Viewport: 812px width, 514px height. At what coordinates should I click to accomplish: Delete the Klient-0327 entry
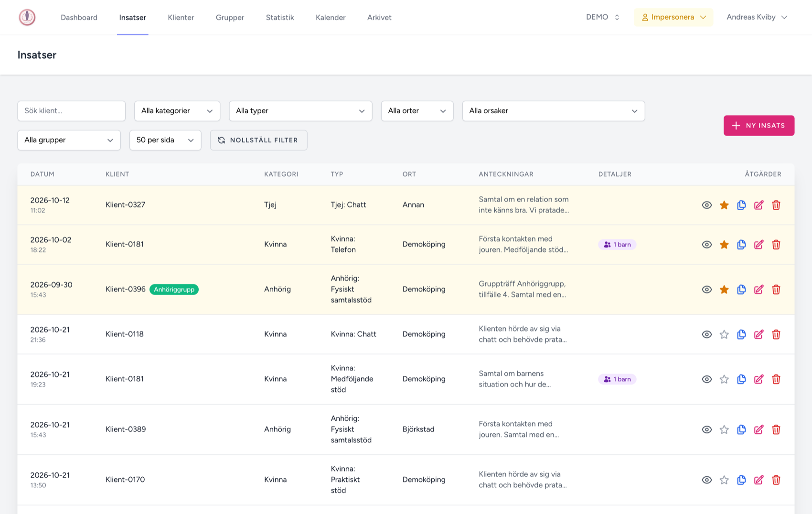[776, 205]
